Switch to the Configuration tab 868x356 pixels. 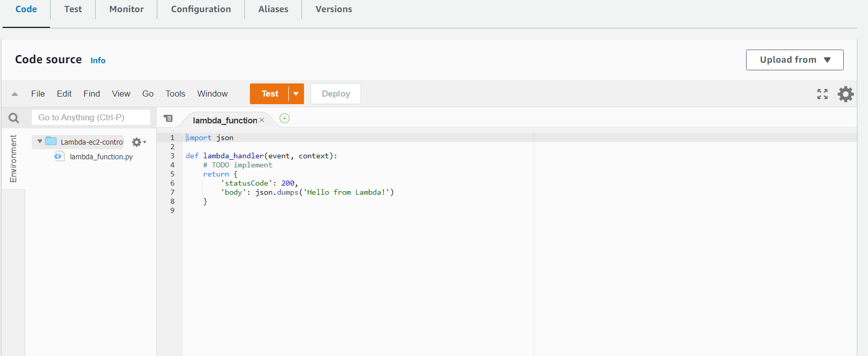[x=201, y=9]
